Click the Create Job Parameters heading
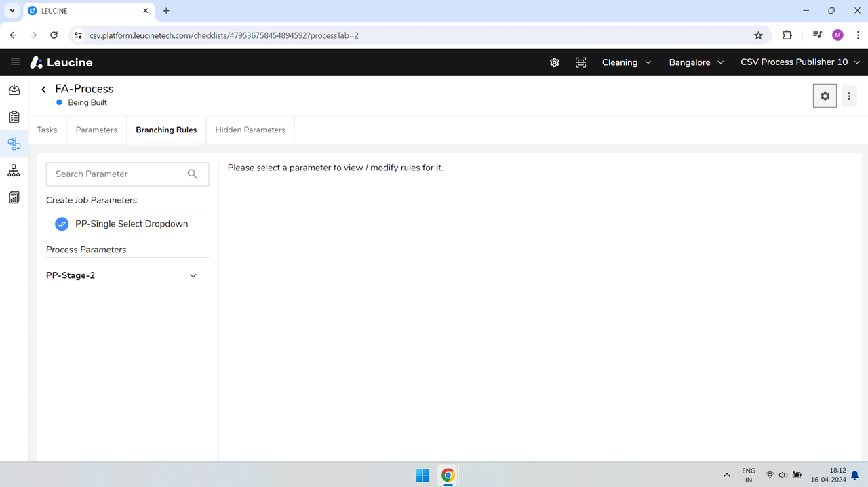The image size is (868, 487). pos(92,200)
